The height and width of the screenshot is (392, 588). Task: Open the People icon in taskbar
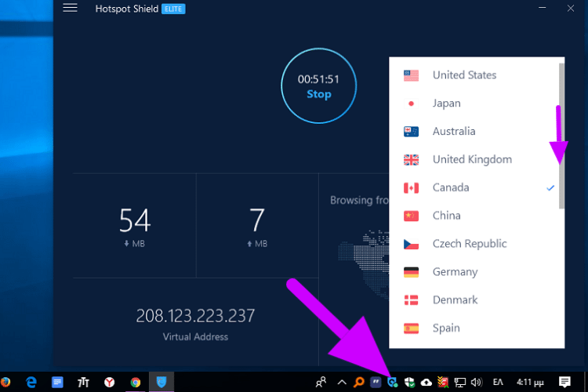click(321, 383)
